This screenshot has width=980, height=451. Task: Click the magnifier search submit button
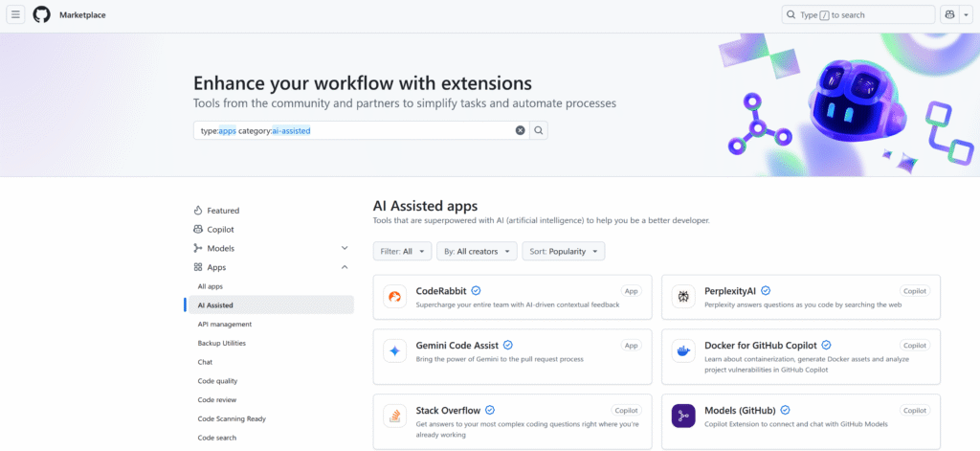pyautogui.click(x=539, y=130)
